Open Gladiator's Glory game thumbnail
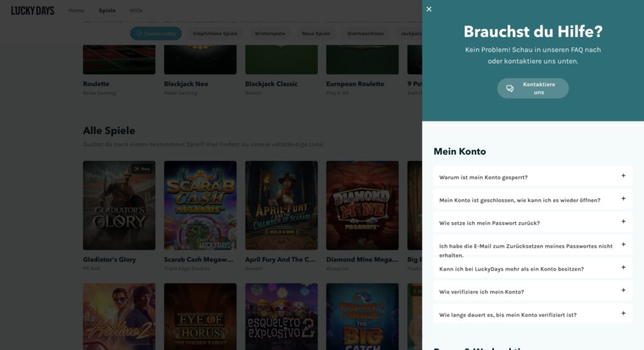This screenshot has height=350, width=644. point(119,205)
